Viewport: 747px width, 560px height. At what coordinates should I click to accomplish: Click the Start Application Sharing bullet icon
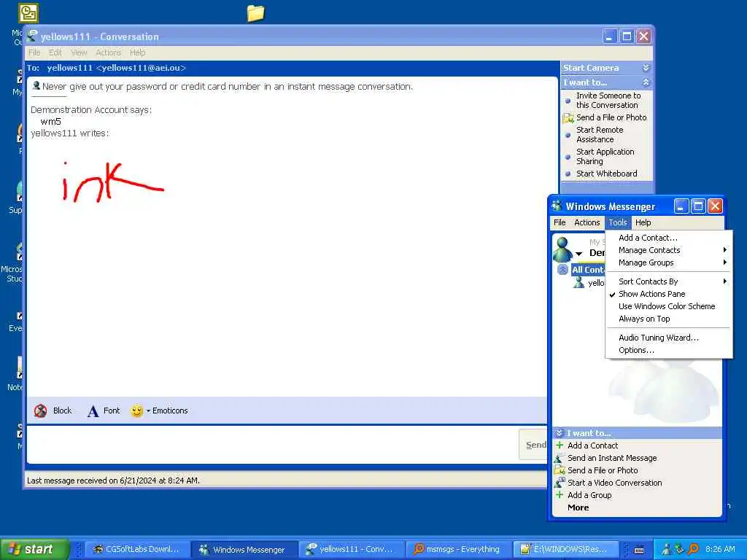(568, 157)
